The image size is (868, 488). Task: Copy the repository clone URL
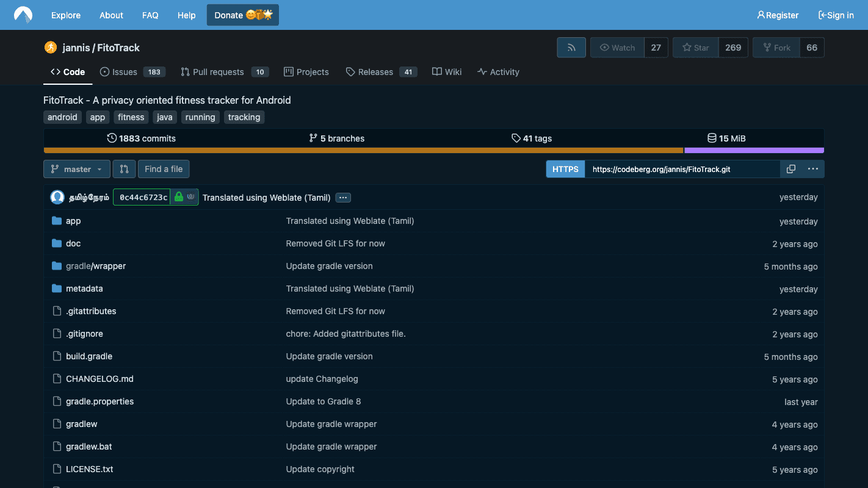point(791,169)
